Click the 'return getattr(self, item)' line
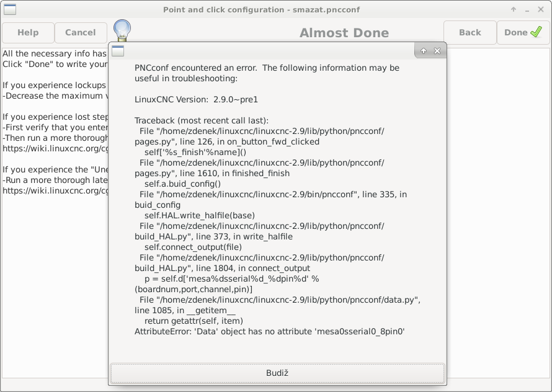552x392 pixels. click(x=194, y=321)
